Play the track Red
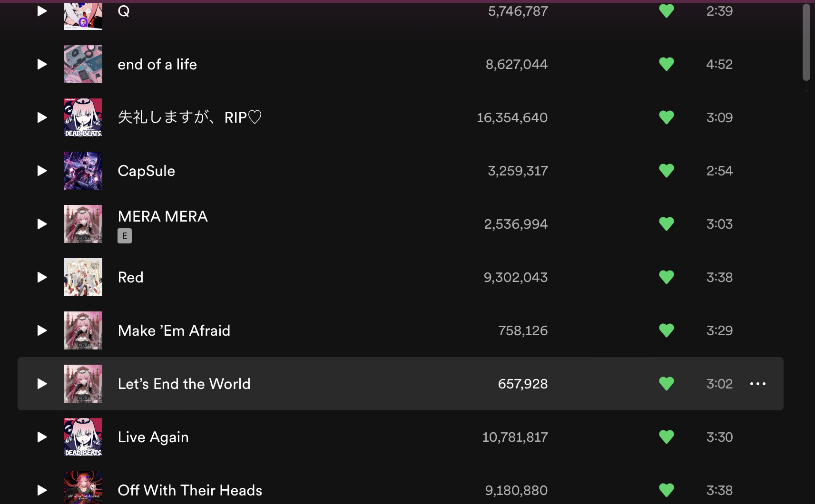 click(42, 277)
